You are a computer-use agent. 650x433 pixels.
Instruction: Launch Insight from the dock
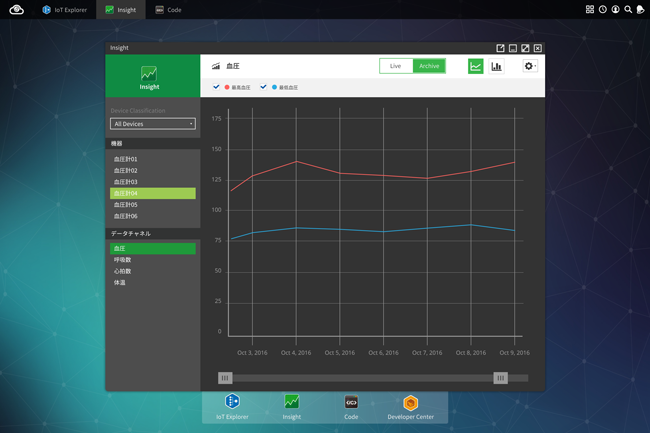pos(291,407)
